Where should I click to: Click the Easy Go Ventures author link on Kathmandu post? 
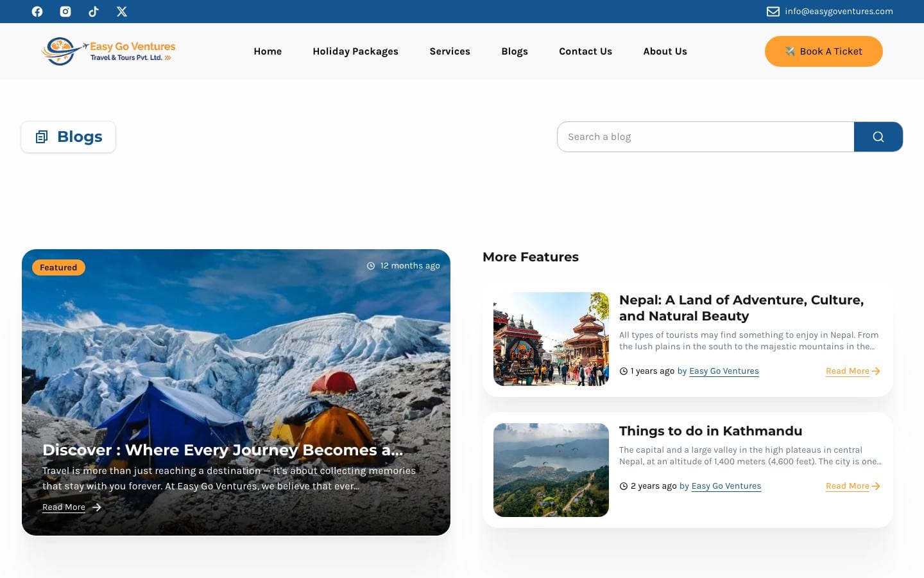pos(726,486)
